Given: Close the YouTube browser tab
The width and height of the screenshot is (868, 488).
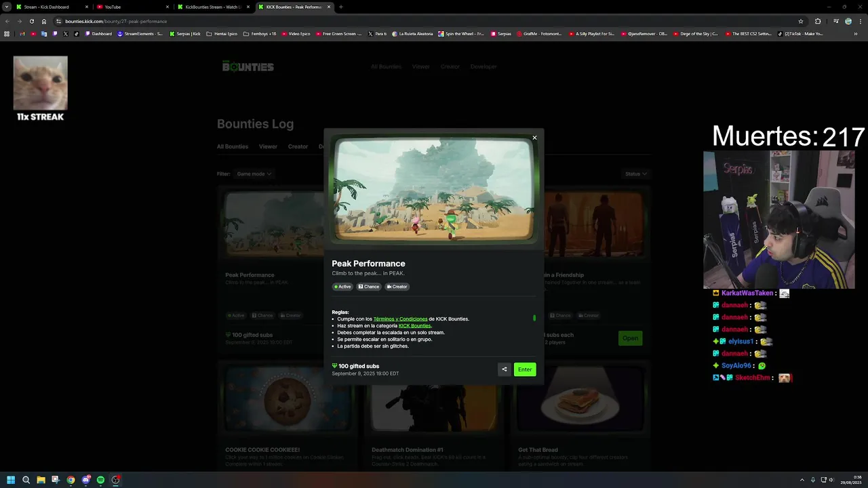Looking at the screenshot, I should pos(167,7).
